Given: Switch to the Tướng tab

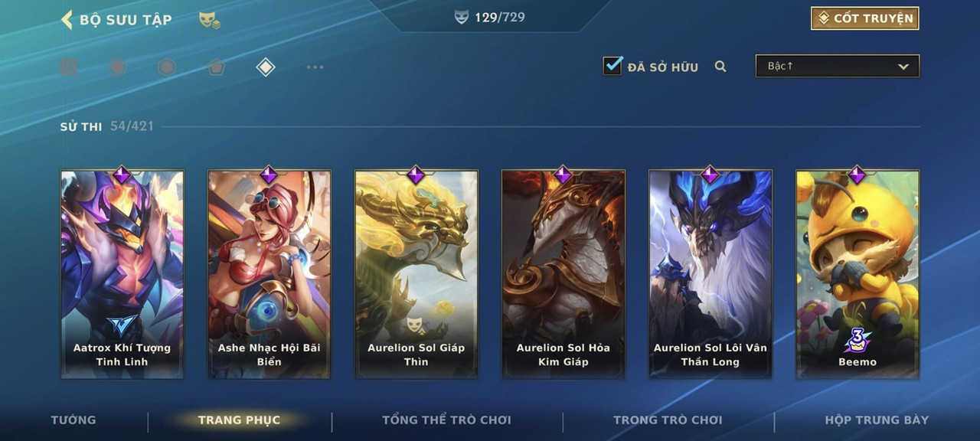Looking at the screenshot, I should [x=73, y=420].
